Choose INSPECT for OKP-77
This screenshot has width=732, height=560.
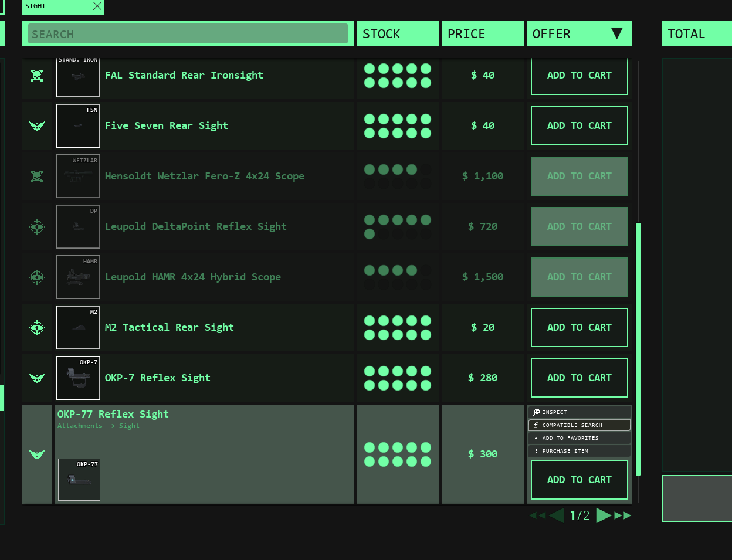coord(579,412)
